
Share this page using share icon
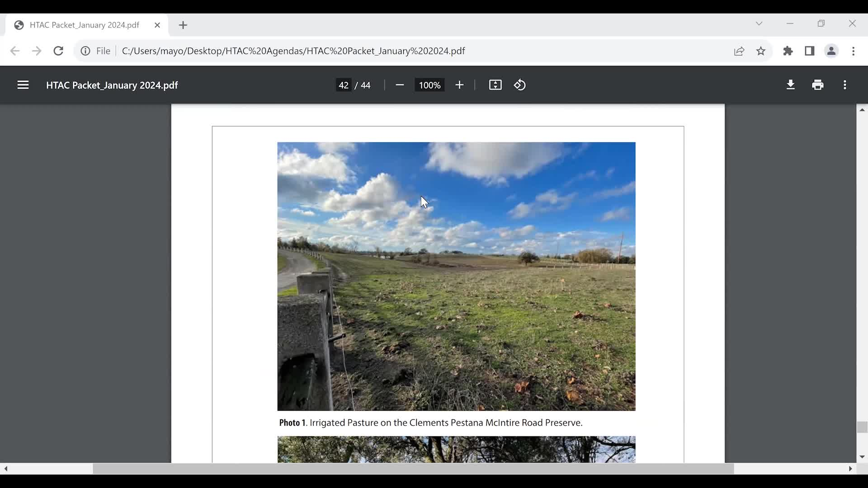739,51
